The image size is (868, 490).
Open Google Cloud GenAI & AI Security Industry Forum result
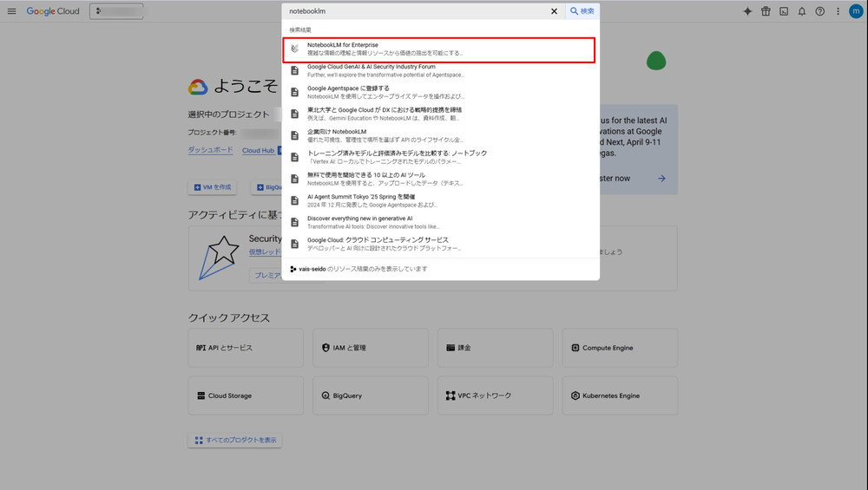pyautogui.click(x=440, y=71)
